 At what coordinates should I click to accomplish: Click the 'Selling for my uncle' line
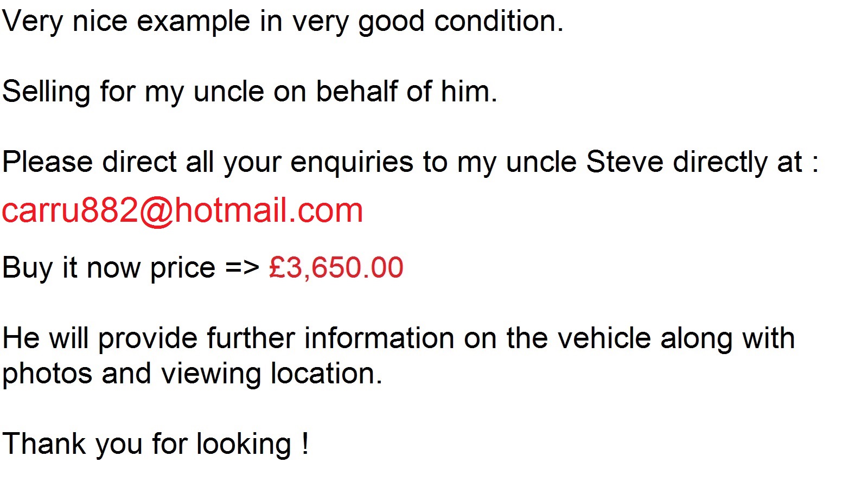point(250,92)
